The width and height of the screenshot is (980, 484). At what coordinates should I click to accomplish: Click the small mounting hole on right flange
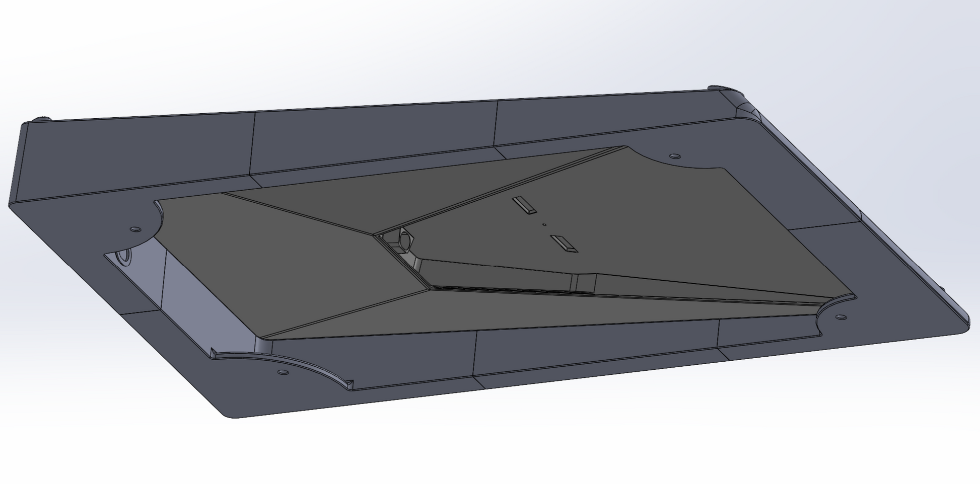[841, 317]
